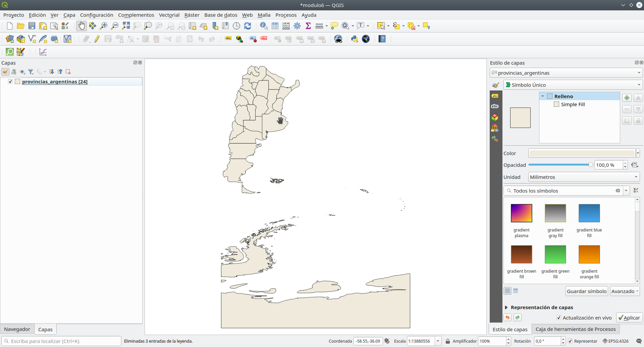Open the Escala dropdown arrow
The width and height of the screenshot is (644, 347).
point(438,341)
